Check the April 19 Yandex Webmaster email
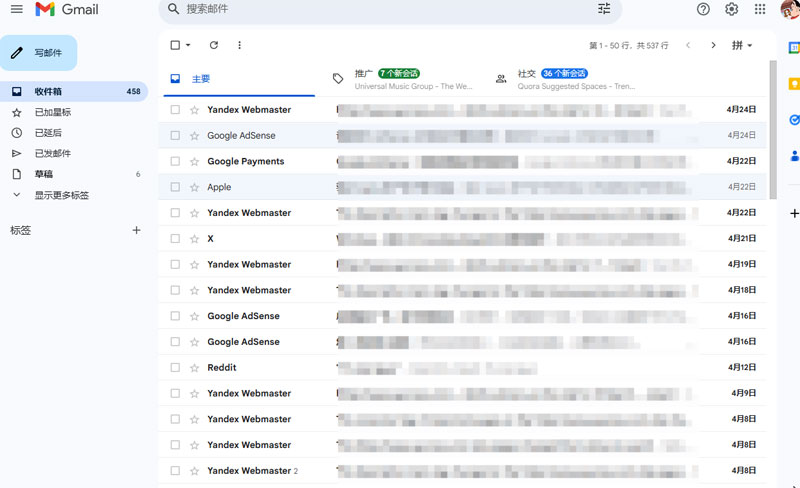This screenshot has height=488, width=800. [x=175, y=264]
